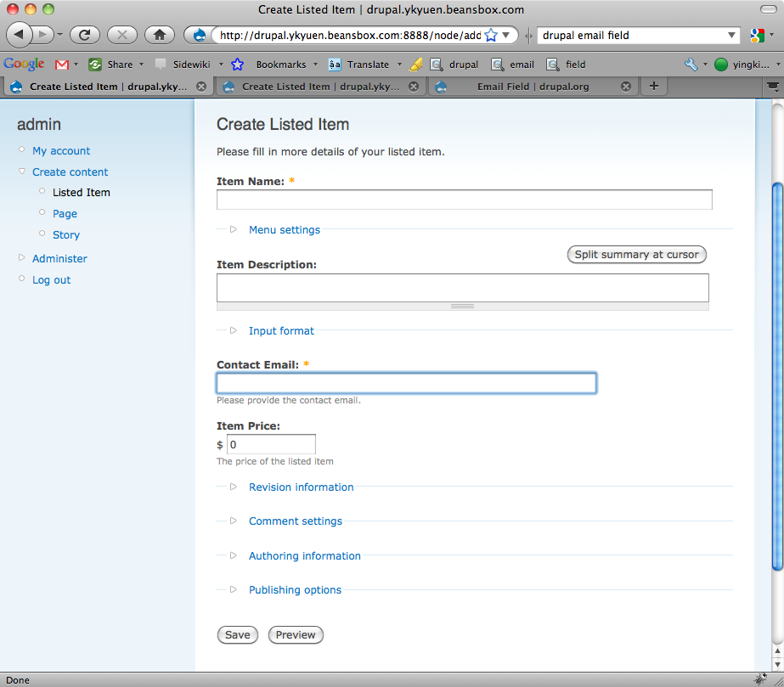Expand the Publishing options section
The width and height of the screenshot is (784, 687).
(295, 590)
